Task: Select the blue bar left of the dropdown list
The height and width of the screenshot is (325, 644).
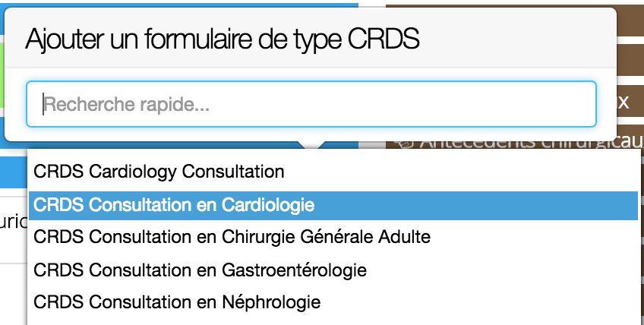Action: [x=14, y=172]
